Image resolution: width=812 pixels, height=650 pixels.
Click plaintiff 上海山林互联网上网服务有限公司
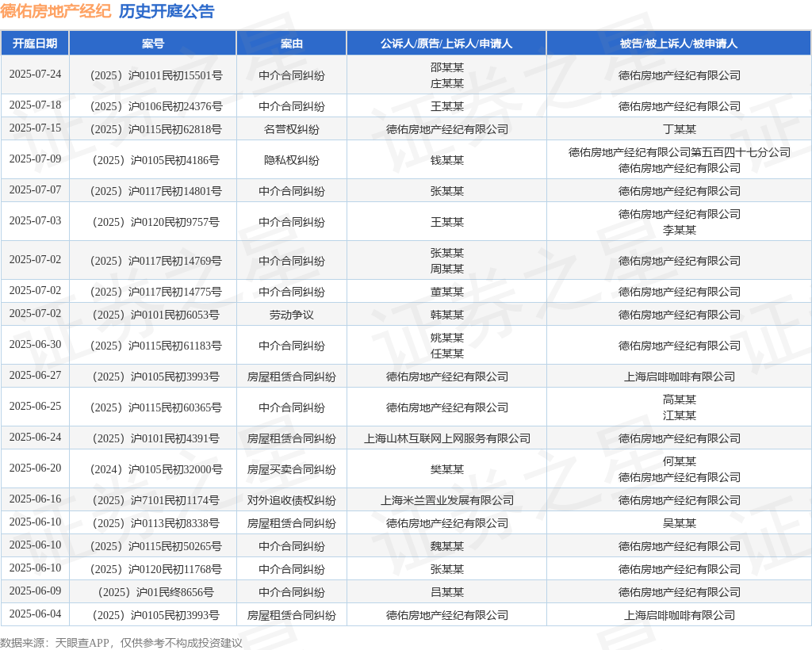pos(447,439)
